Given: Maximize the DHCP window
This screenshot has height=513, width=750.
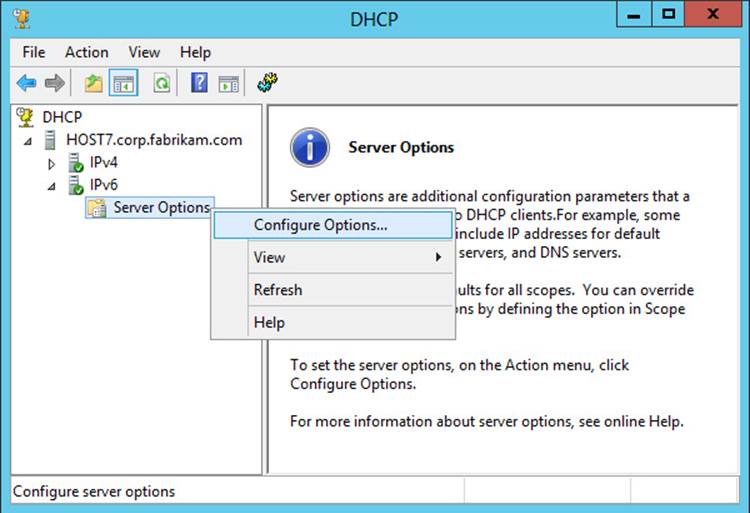Looking at the screenshot, I should pos(668,15).
